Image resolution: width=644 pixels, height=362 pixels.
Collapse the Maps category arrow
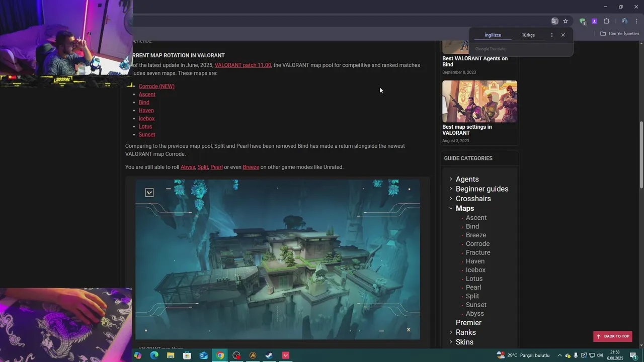451,208
